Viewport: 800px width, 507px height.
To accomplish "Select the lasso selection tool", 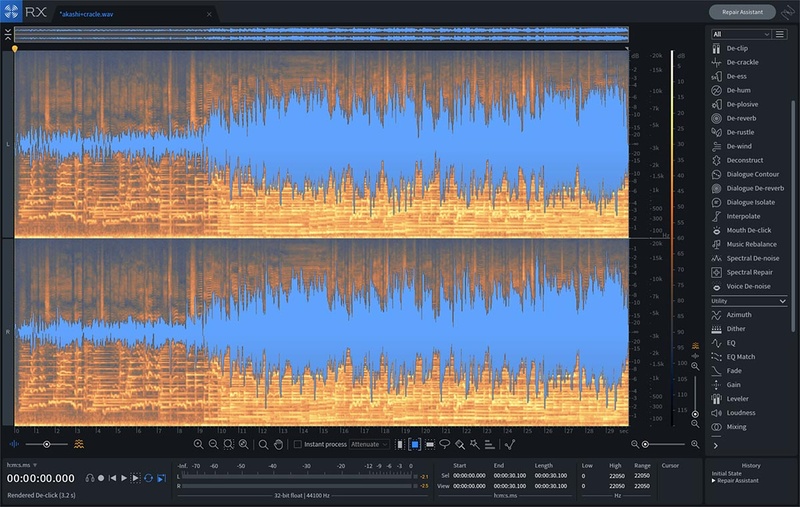I will click(x=444, y=444).
